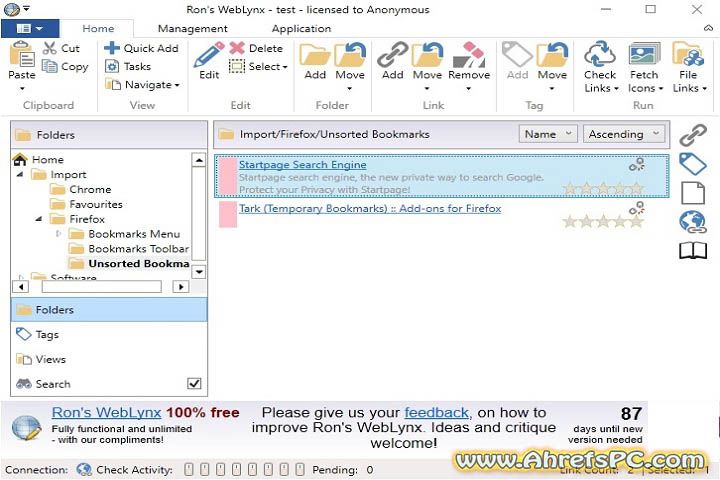Click the pink color swatch on Tark row

pos(227,214)
